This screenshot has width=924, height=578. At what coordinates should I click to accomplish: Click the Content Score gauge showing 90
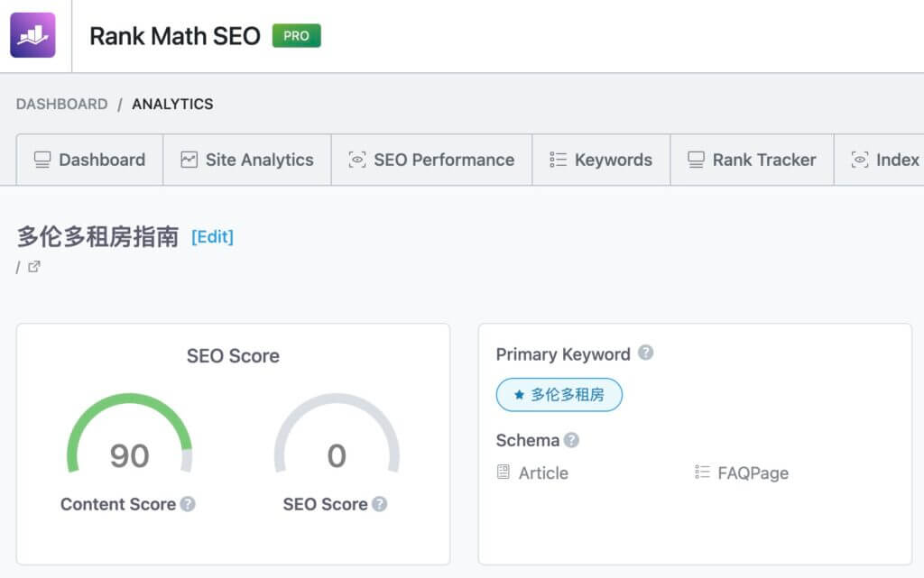click(x=130, y=434)
